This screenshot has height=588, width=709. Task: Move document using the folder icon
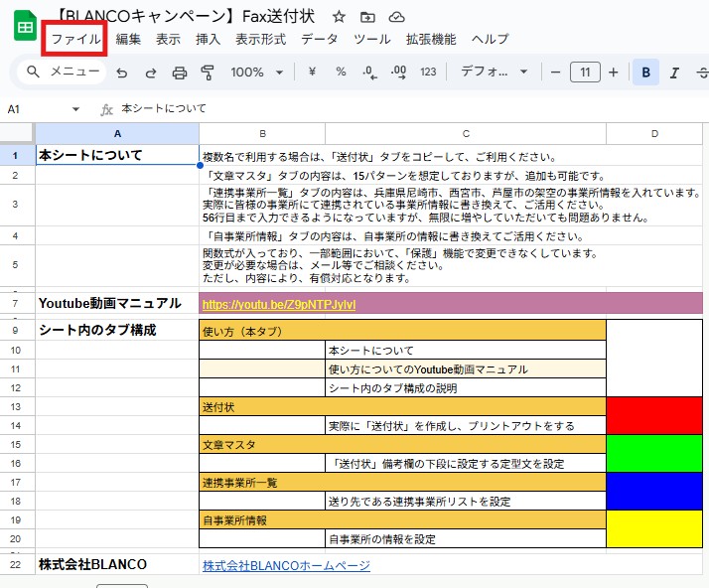367,17
